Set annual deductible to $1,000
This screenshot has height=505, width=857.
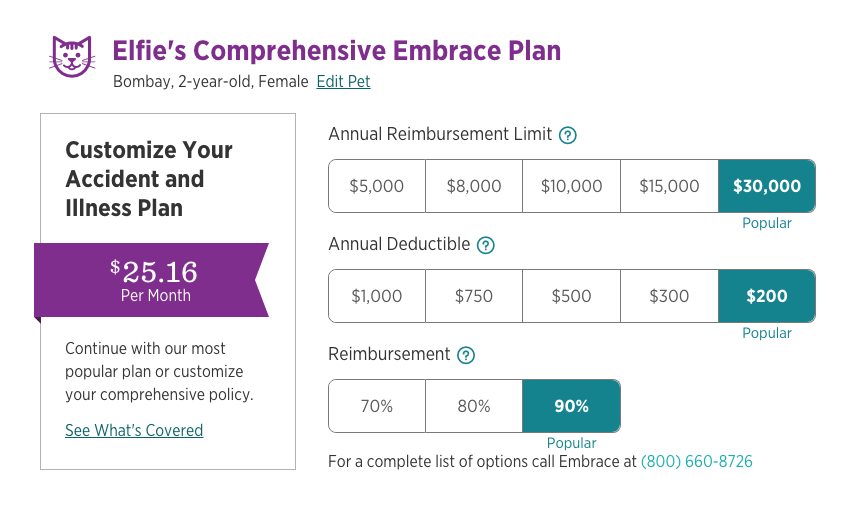click(x=376, y=296)
